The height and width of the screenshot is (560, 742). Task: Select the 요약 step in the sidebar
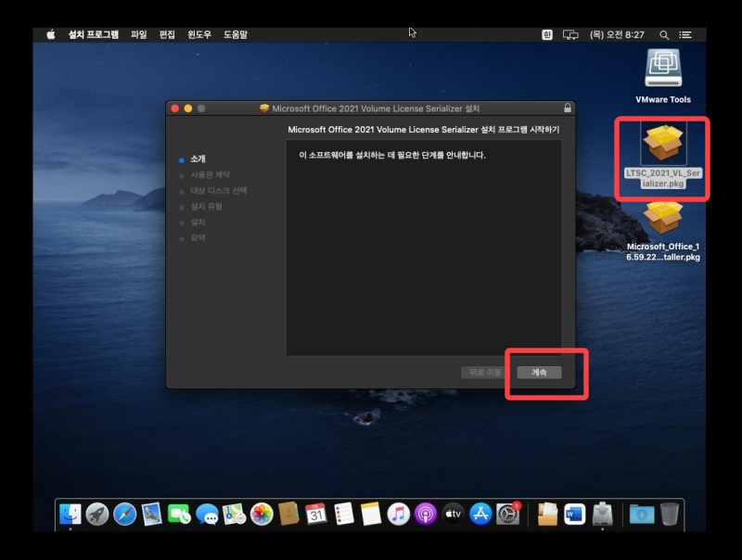tap(198, 238)
